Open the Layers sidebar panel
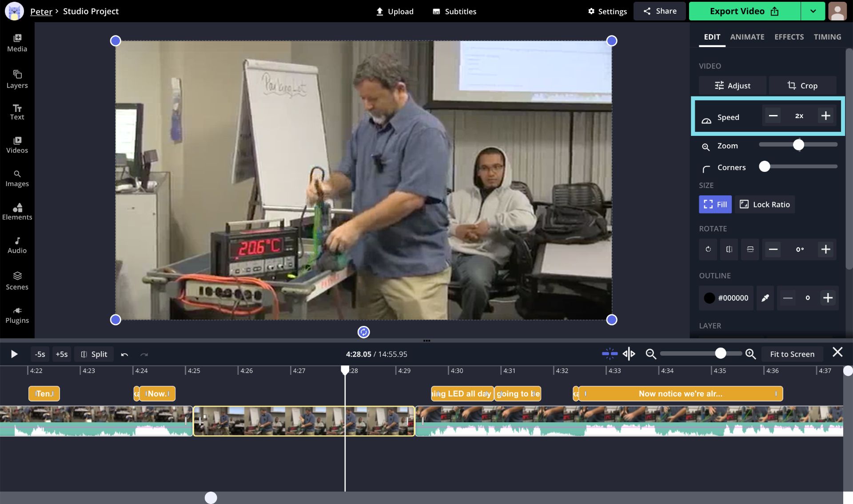This screenshot has width=853, height=504. click(x=17, y=79)
